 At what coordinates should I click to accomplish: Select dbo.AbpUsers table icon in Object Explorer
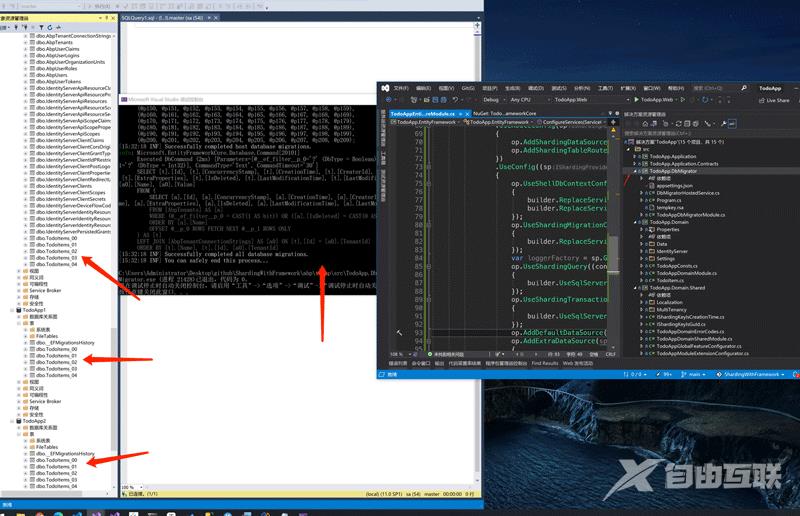[30, 75]
